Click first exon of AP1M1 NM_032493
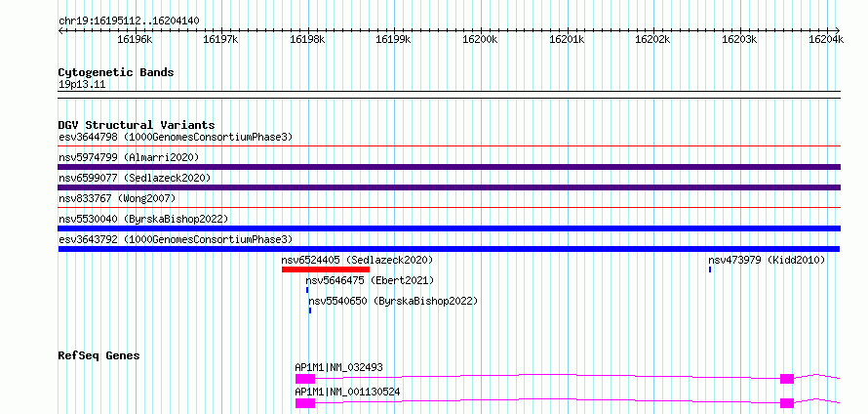Viewport: 868px width, 414px height. [x=305, y=379]
